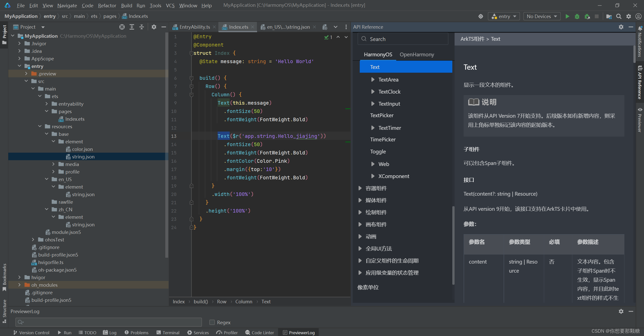
Task: Click the Debug entry bug icon
Action: (577, 16)
